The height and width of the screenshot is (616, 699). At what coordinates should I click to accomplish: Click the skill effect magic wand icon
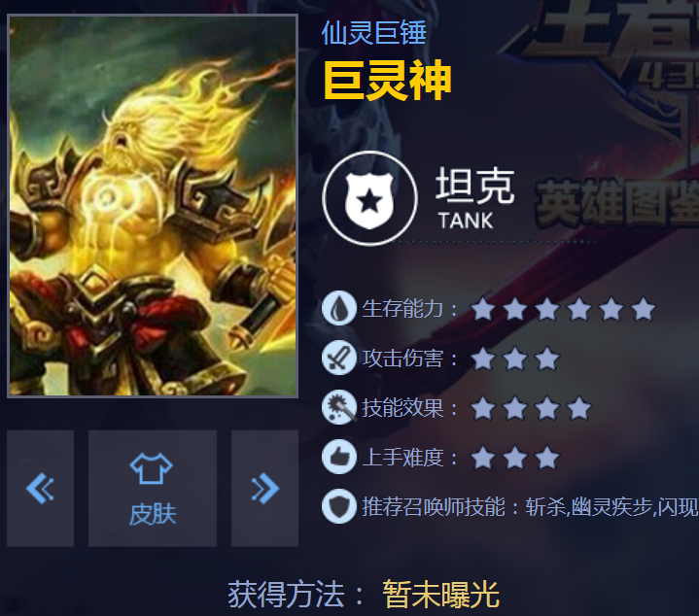point(338,407)
